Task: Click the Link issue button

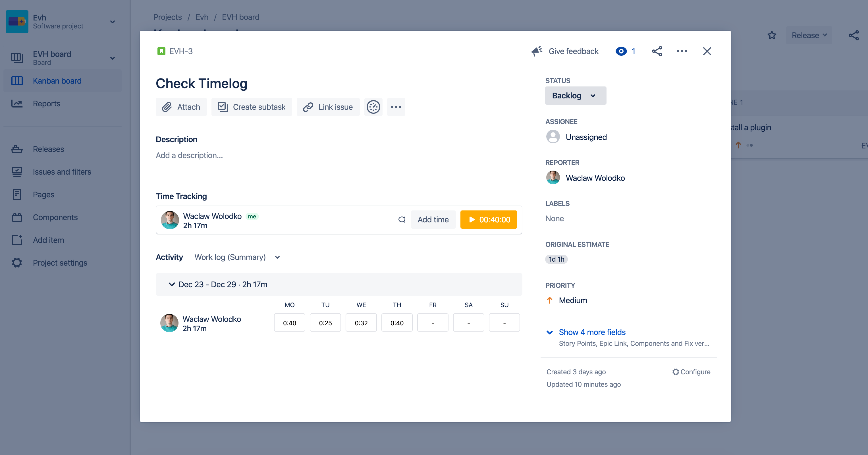Action: click(328, 107)
